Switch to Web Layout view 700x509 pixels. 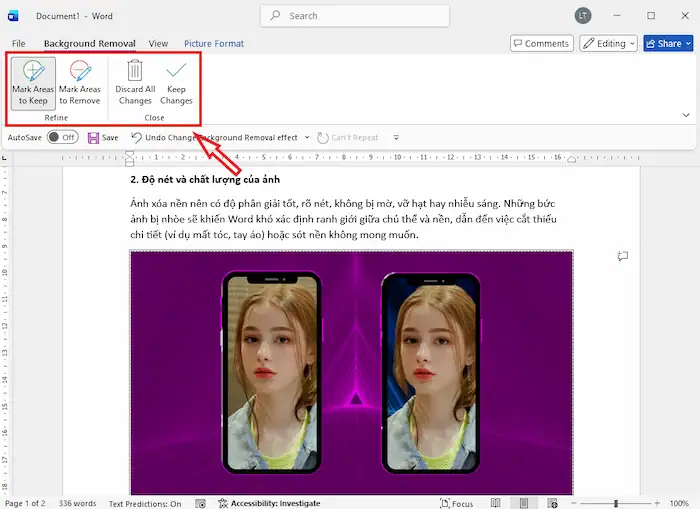coord(552,503)
